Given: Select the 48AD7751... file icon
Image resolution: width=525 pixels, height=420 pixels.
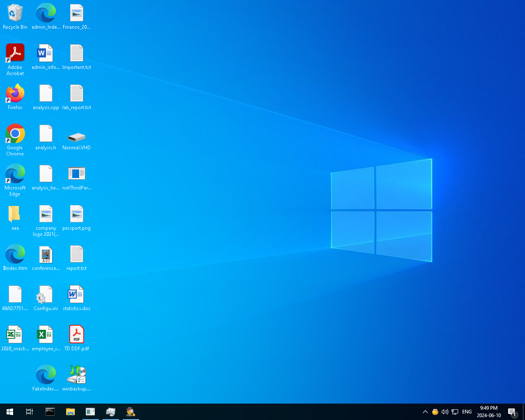Looking at the screenshot, I should click(15, 298).
